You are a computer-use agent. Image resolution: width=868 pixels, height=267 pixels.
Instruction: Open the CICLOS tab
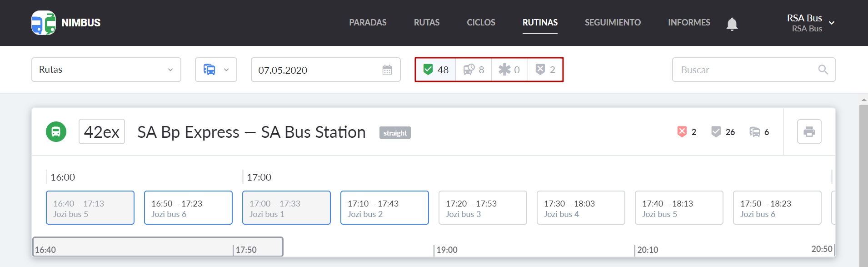[481, 22]
